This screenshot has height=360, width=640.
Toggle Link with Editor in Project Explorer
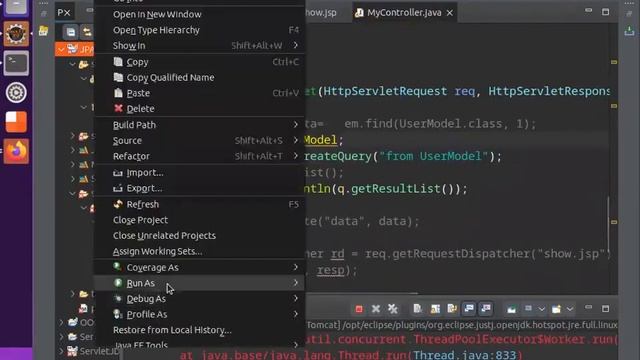87,32
